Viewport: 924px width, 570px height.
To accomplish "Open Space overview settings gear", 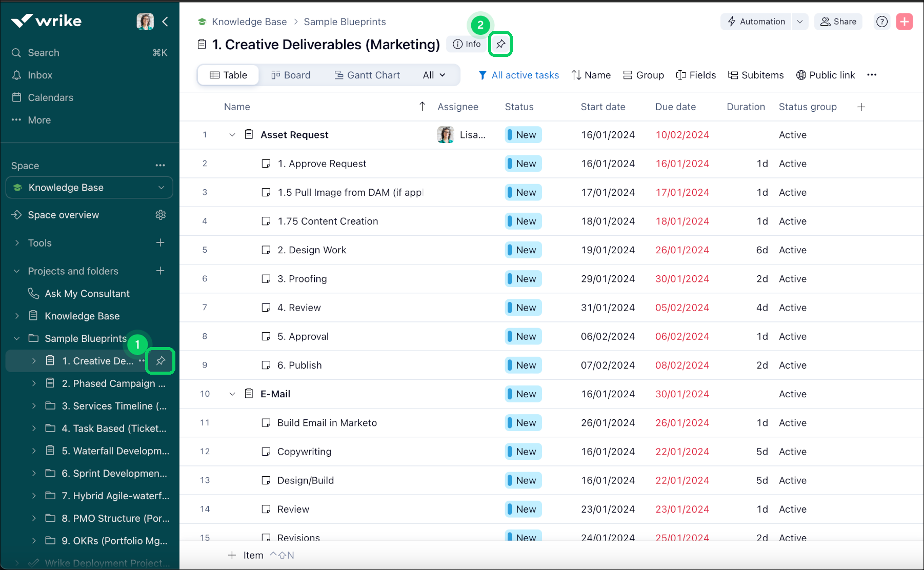I will point(160,215).
